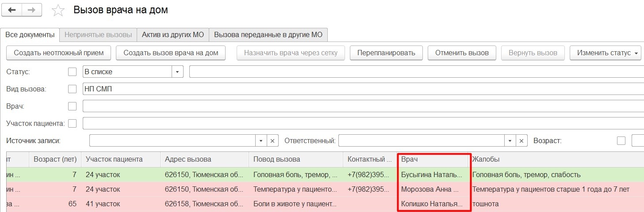
Task: Click the back navigation arrow
Action: tap(12, 10)
